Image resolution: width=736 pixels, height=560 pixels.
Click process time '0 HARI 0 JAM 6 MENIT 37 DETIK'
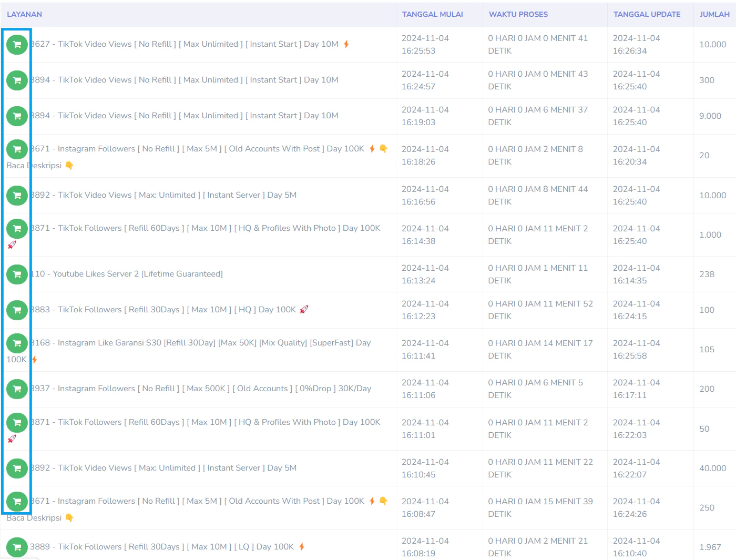click(x=538, y=116)
